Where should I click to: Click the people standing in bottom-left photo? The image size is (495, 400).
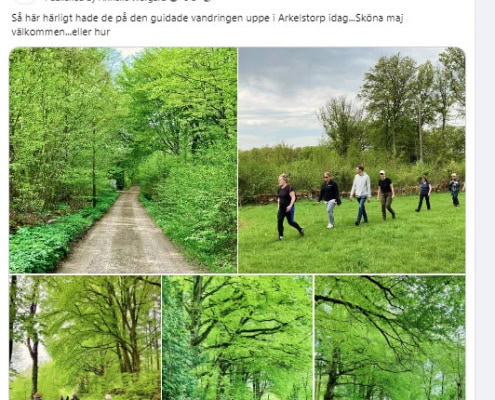click(x=72, y=396)
